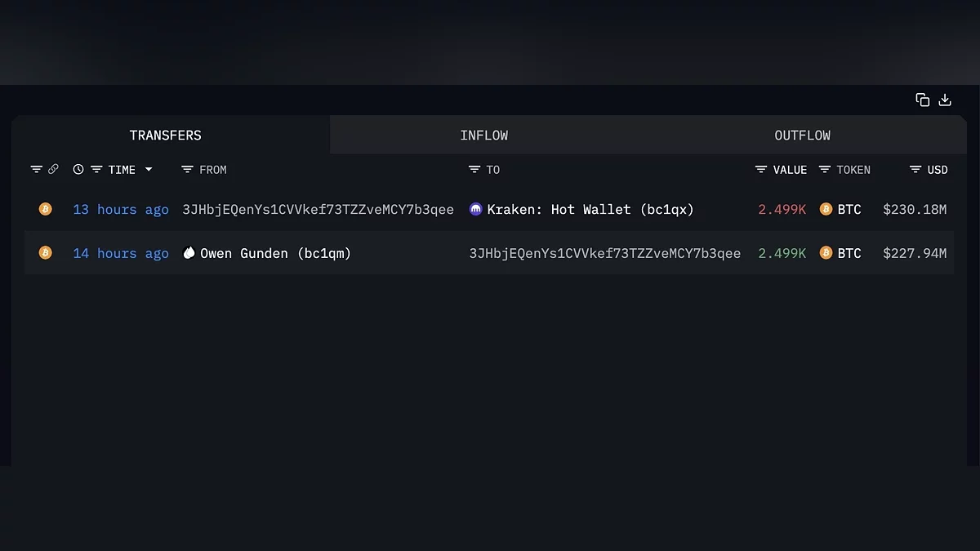Open the Kraken: Hot Wallet address link

590,210
